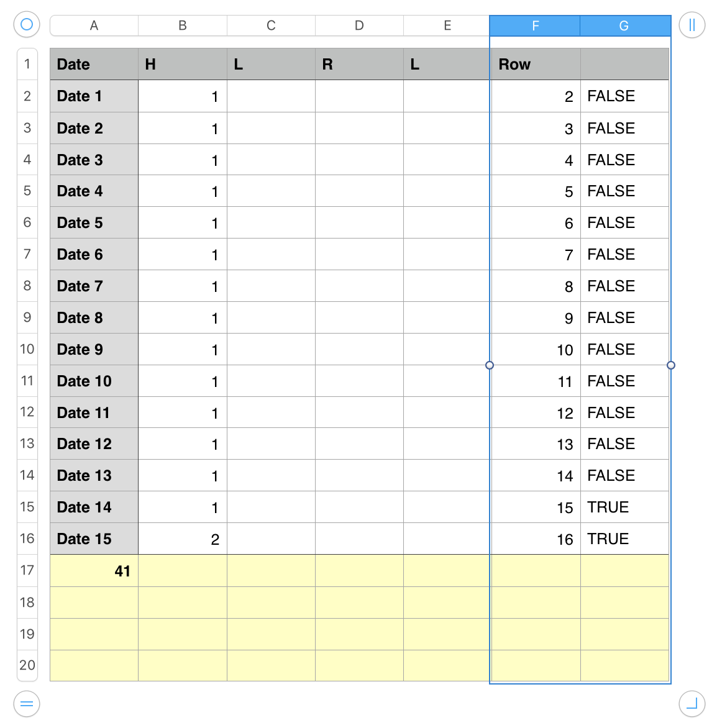The image size is (717, 728).
Task: Click the left selection handle of column F
Action: point(490,365)
